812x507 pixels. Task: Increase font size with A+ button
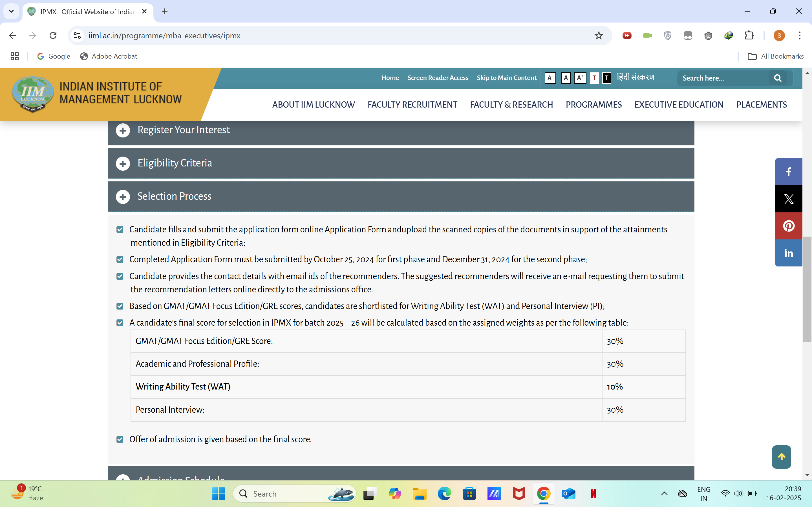pos(580,78)
